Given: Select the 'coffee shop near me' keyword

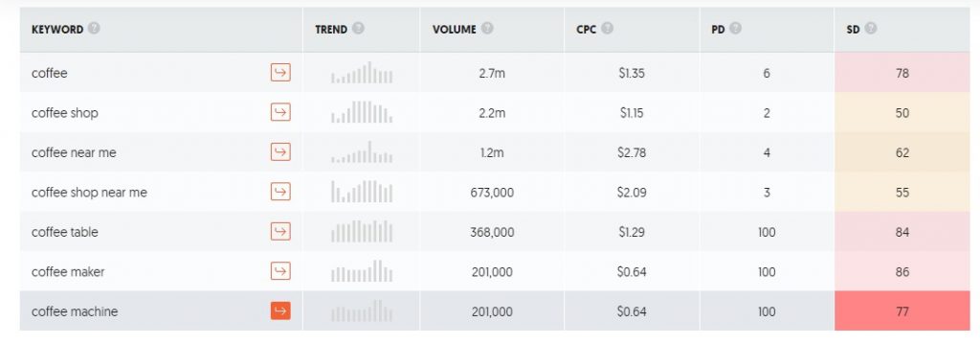Looking at the screenshot, I should click(89, 193).
